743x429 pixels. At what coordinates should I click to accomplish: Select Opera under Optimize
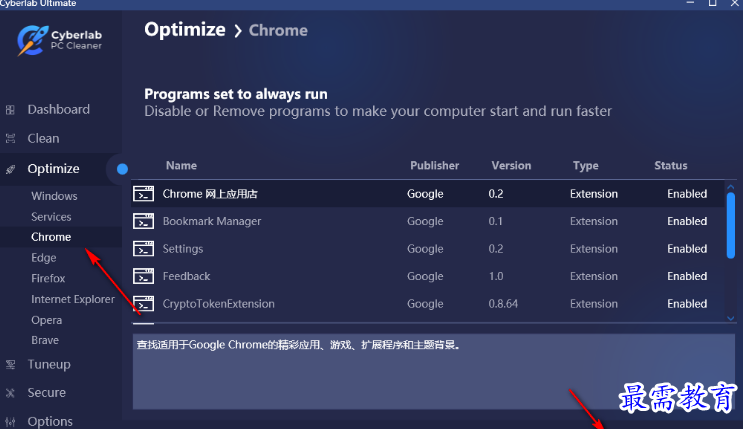point(46,320)
